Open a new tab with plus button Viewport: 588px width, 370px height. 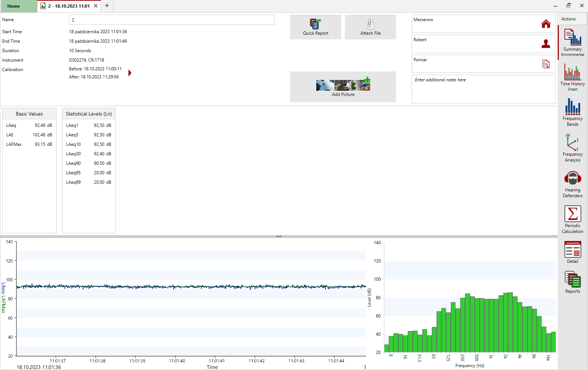click(x=107, y=5)
